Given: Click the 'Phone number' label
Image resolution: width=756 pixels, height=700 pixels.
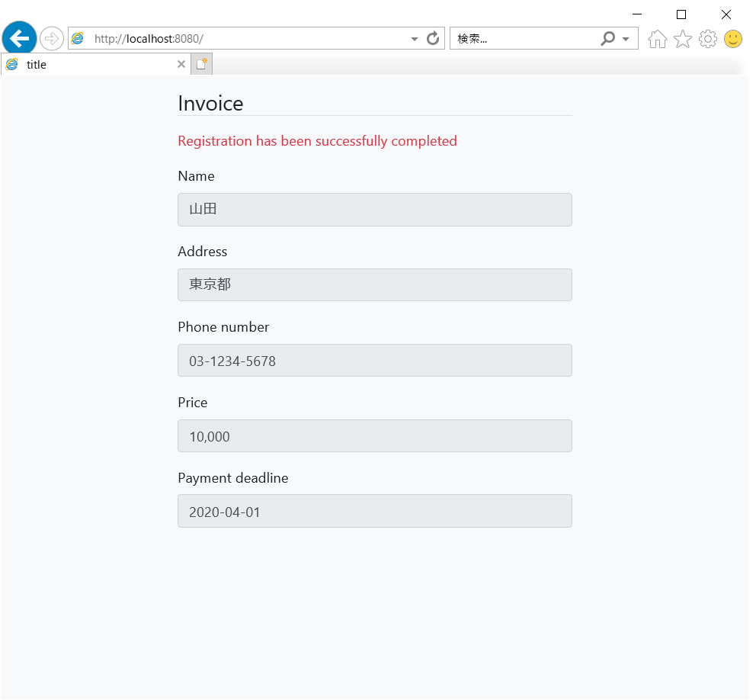Looking at the screenshot, I should click(223, 327).
